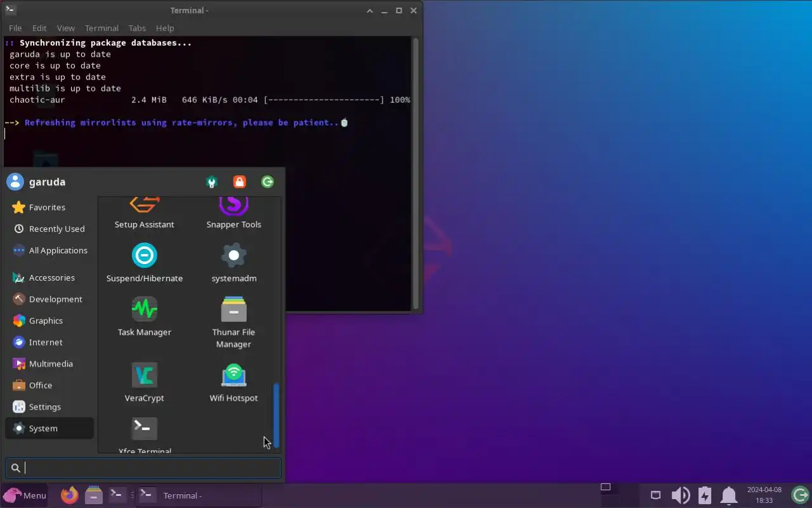Select the Graphics category

click(49, 321)
